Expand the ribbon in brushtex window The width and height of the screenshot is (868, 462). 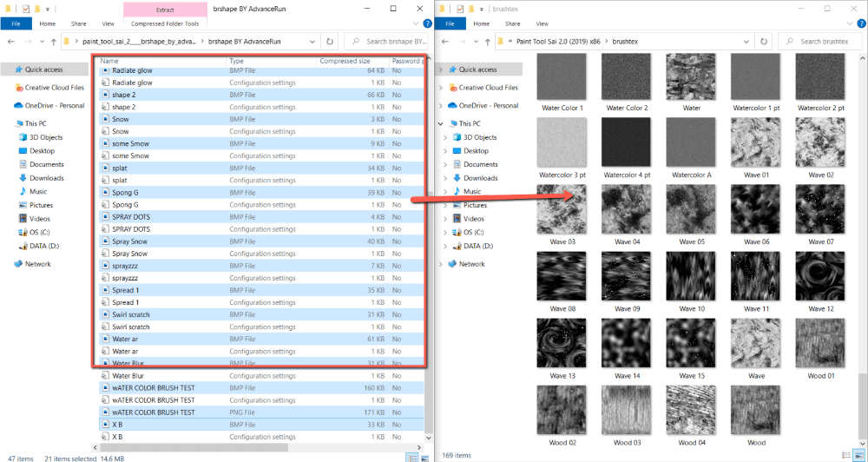(850, 23)
